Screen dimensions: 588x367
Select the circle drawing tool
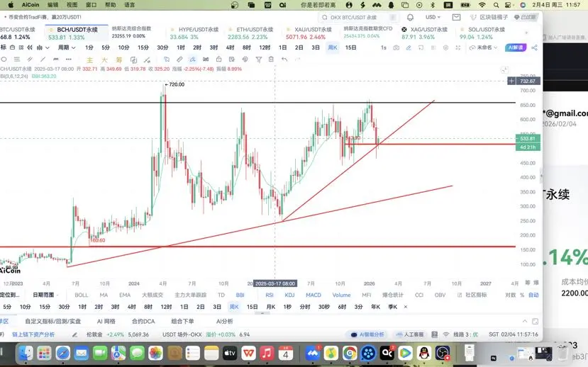click(4, 60)
